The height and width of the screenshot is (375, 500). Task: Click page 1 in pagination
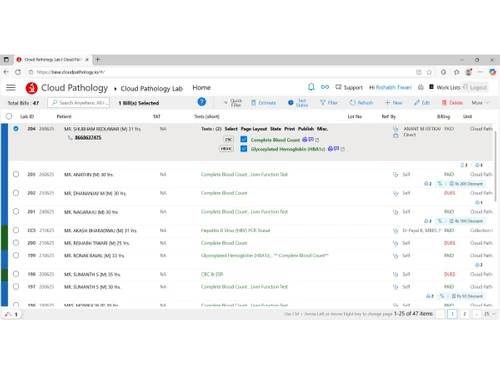tap(452, 314)
